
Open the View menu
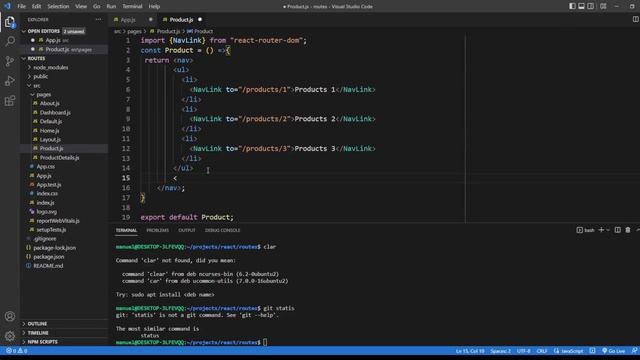click(81, 6)
